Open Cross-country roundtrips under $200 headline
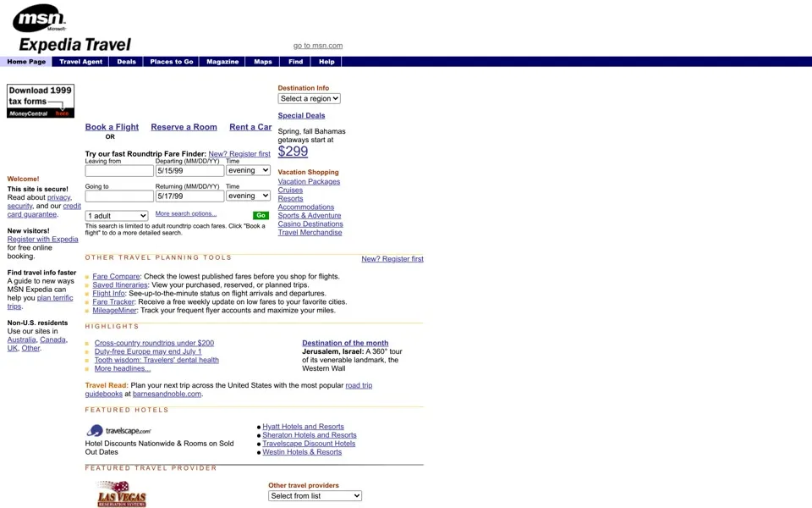The height and width of the screenshot is (508, 812). click(x=154, y=343)
